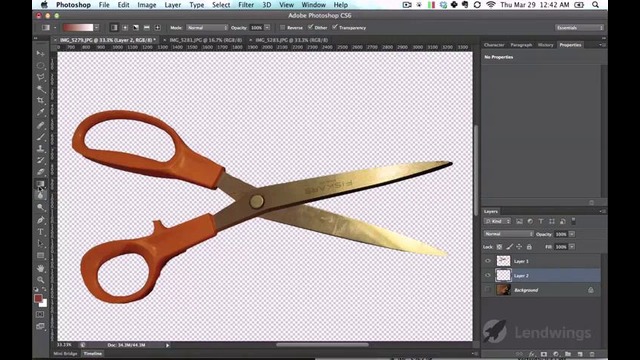Toggle the Dither checkbox
The height and width of the screenshot is (360, 640).
(311, 27)
